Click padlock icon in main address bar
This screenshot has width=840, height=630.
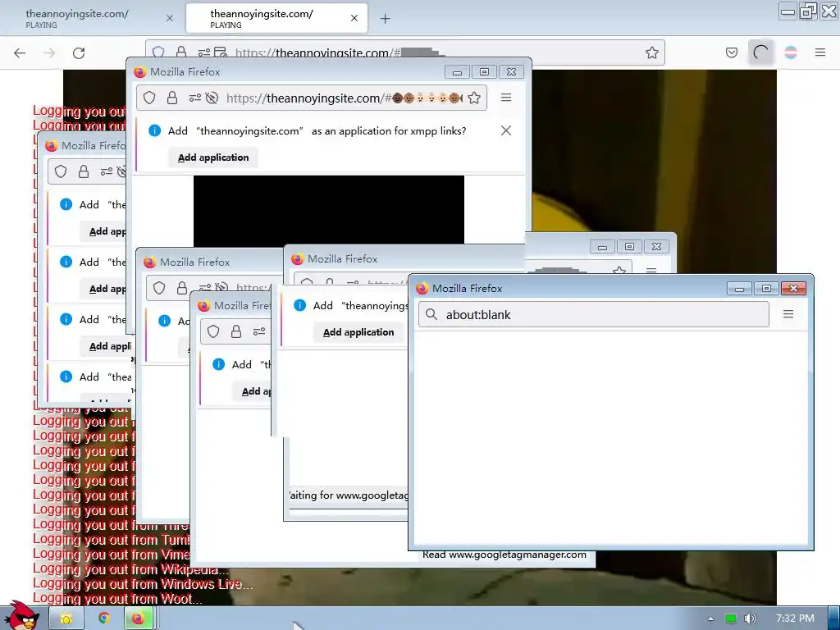(x=181, y=52)
